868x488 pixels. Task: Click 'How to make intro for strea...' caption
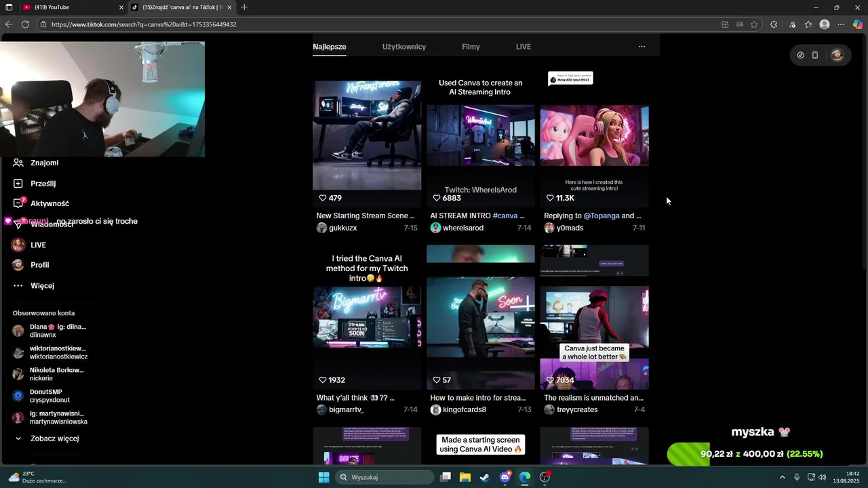coord(478,398)
